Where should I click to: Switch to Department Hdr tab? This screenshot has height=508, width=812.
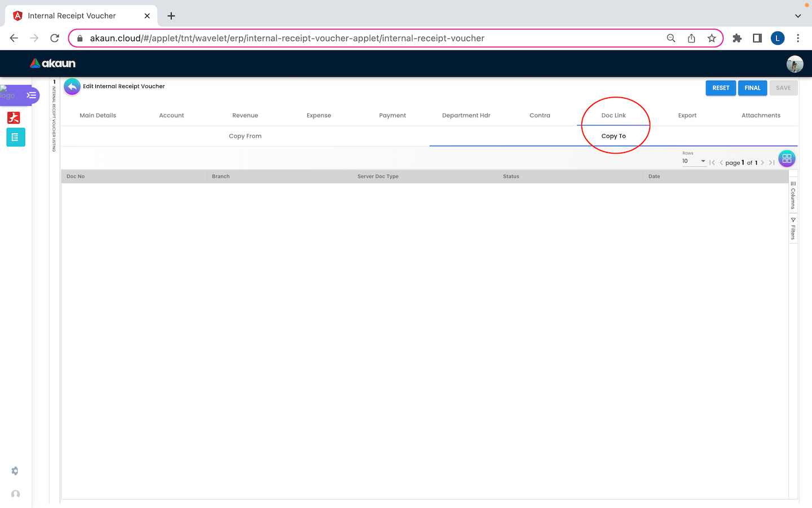466,115
